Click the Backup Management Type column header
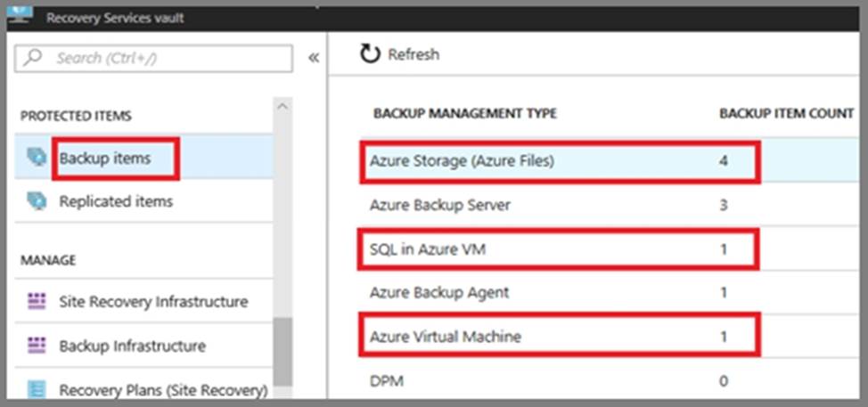The image size is (868, 407). pyautogui.click(x=465, y=114)
